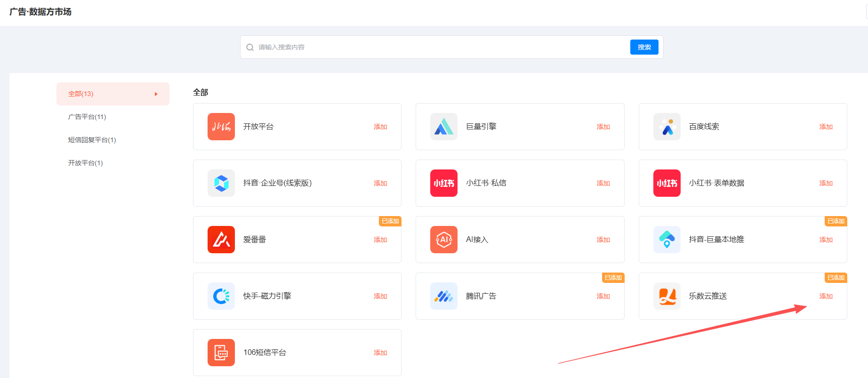Click the 快手-磁力引擎 logo icon

[x=221, y=296]
